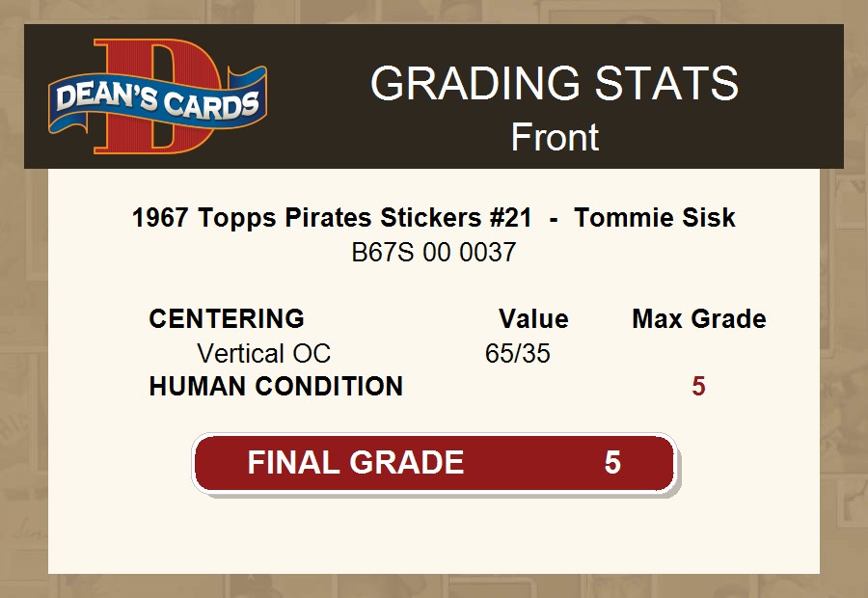The width and height of the screenshot is (868, 598).
Task: Click the final grade number 5
Action: [612, 463]
